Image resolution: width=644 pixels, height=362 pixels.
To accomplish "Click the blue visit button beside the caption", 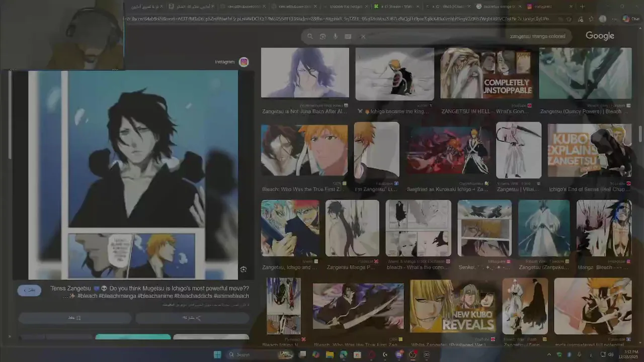I will pos(29,290).
